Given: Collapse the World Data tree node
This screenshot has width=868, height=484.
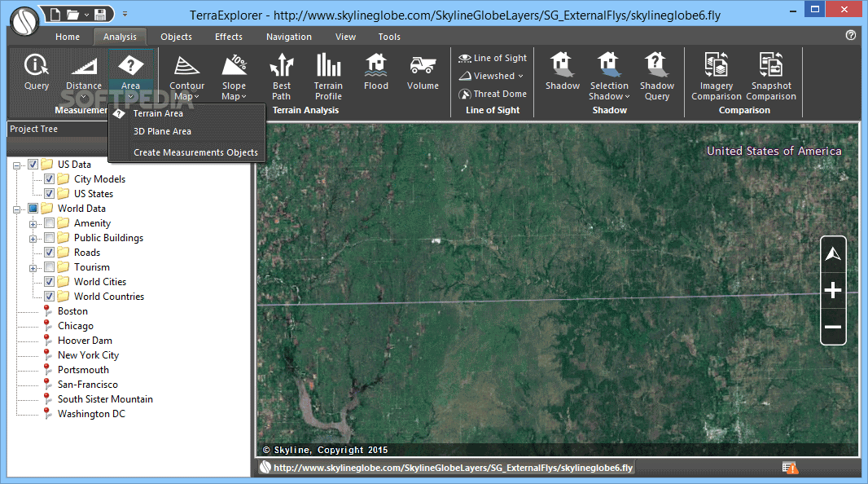Looking at the screenshot, I should (16, 209).
